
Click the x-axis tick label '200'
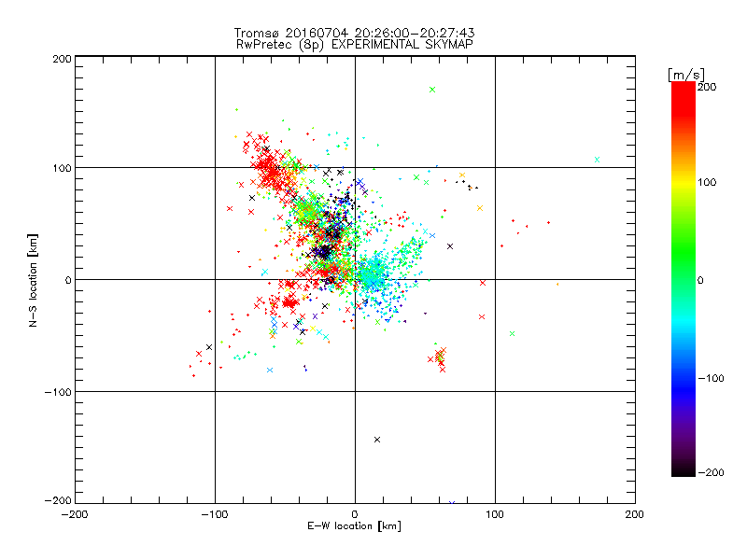[x=635, y=515]
